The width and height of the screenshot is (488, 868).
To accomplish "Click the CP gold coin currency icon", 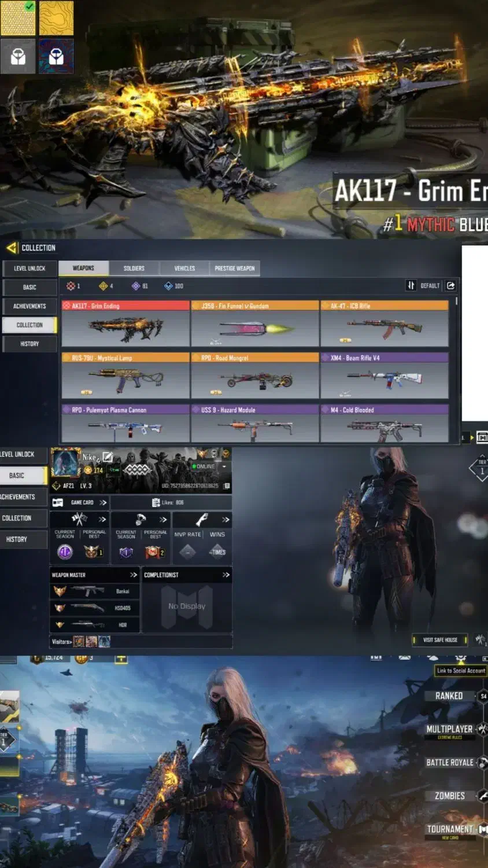I will [82, 659].
